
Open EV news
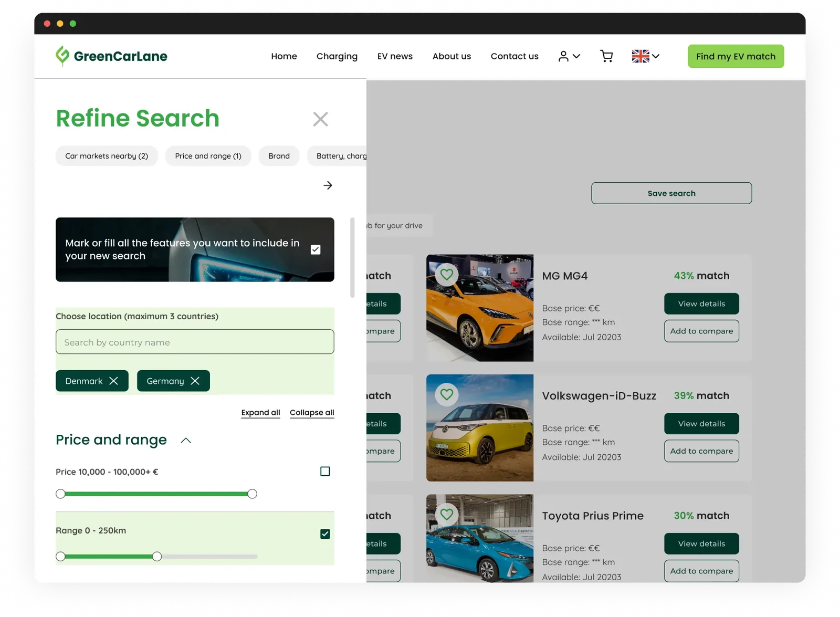pyautogui.click(x=395, y=56)
